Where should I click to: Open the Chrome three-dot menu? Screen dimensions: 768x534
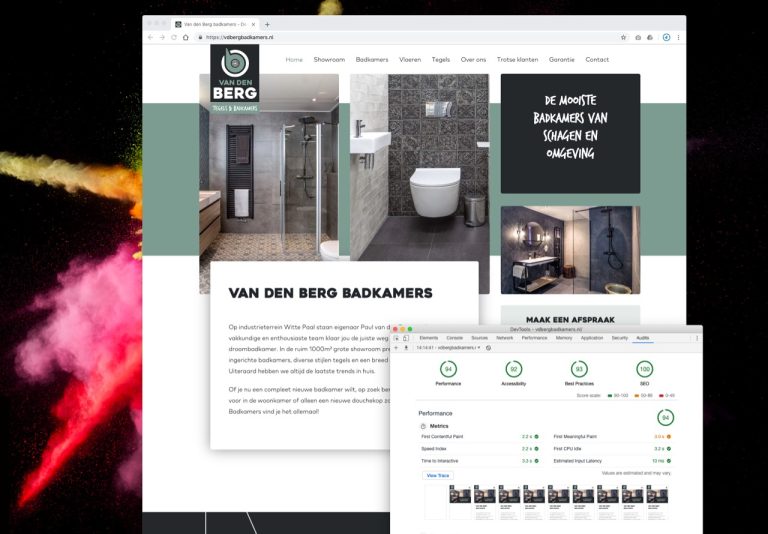(x=678, y=37)
